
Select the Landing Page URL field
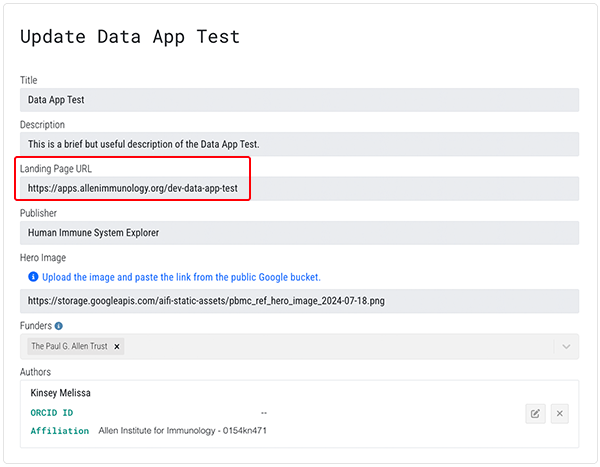coord(300,188)
